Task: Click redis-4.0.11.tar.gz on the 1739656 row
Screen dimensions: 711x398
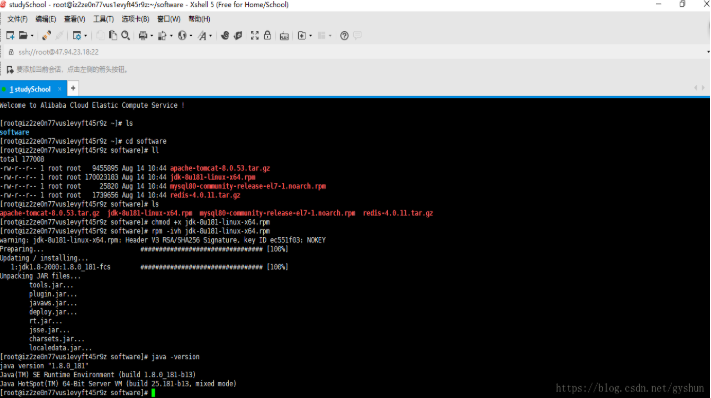Action: (x=205, y=195)
